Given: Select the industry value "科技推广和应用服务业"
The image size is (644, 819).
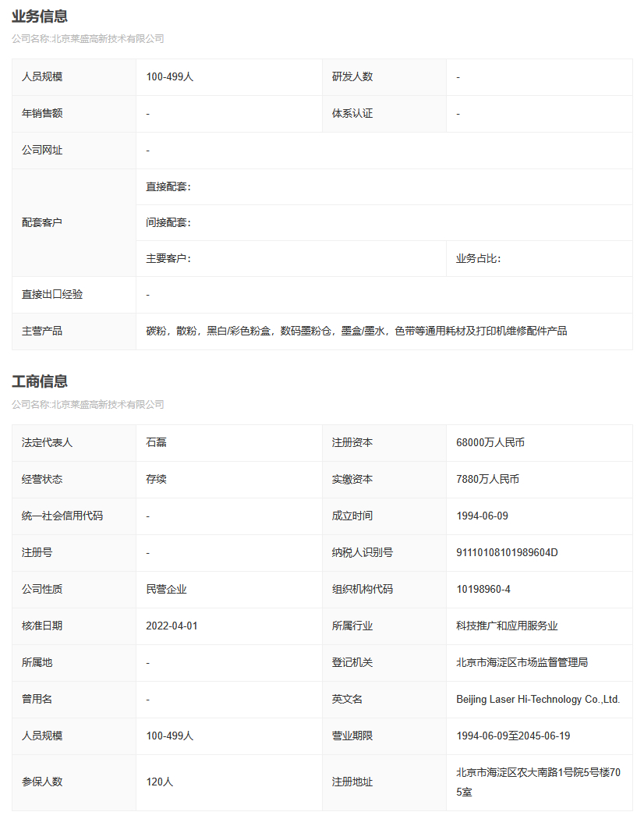Looking at the screenshot, I should (x=507, y=626).
